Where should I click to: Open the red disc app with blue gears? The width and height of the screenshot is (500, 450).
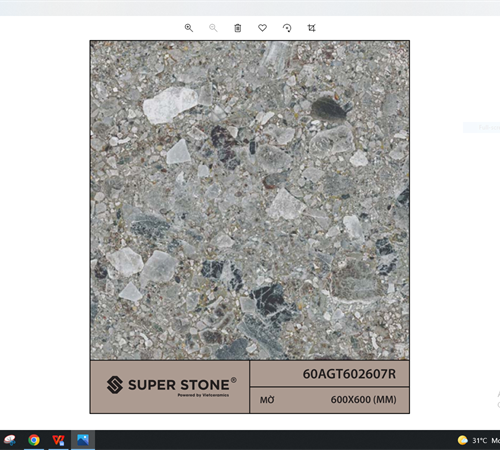pos(10,440)
